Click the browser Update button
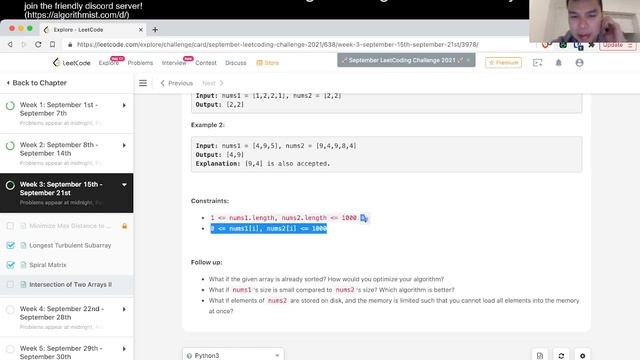 tap(617, 45)
